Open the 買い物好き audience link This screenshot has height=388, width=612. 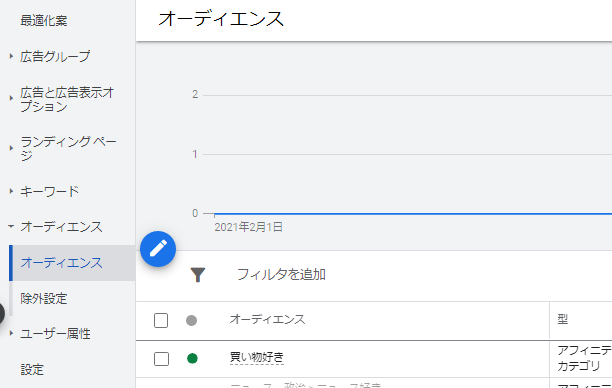click(256, 357)
